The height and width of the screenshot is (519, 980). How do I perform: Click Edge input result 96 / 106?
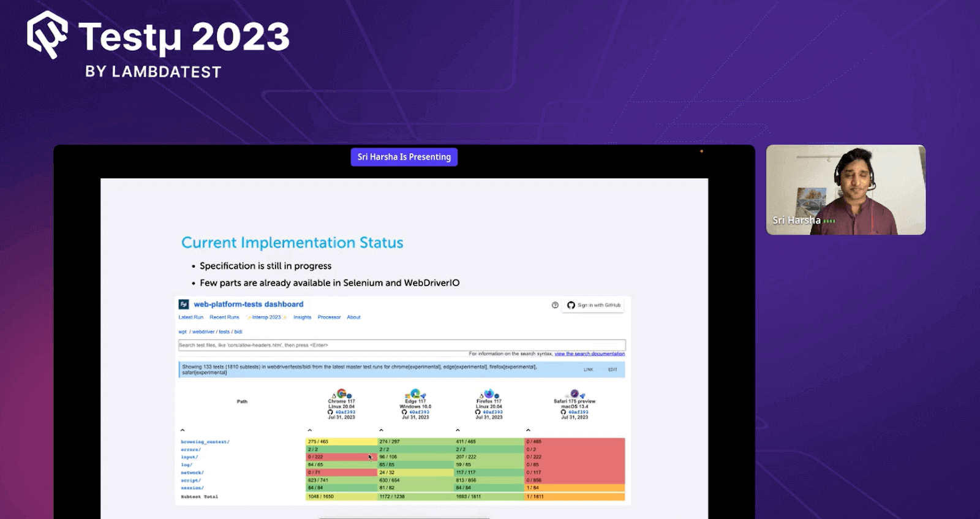[415, 457]
